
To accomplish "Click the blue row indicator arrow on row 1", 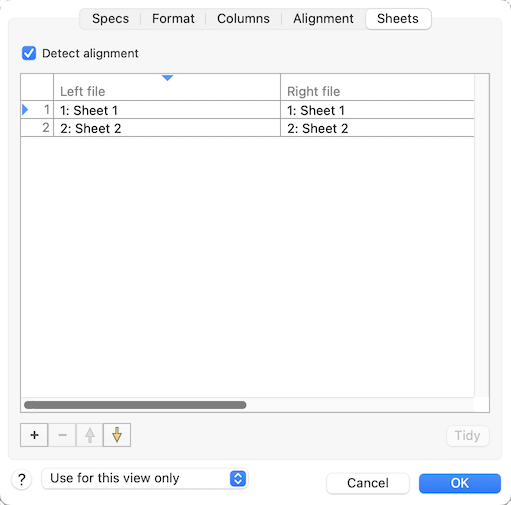I will click(25, 110).
